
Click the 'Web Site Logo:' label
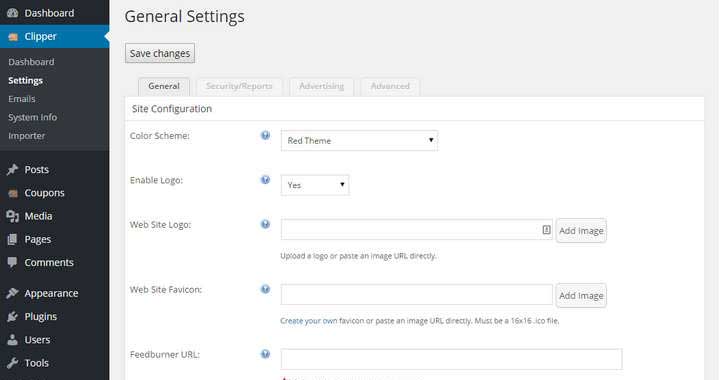point(161,225)
